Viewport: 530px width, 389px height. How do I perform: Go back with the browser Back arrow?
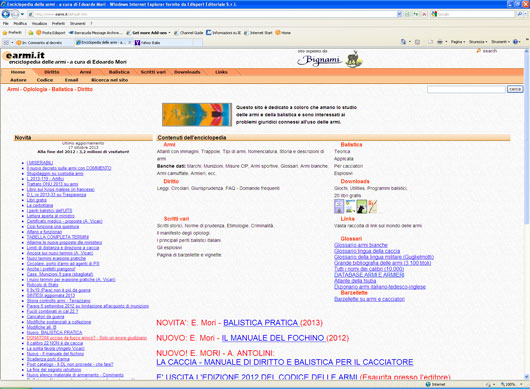[x=6, y=14]
